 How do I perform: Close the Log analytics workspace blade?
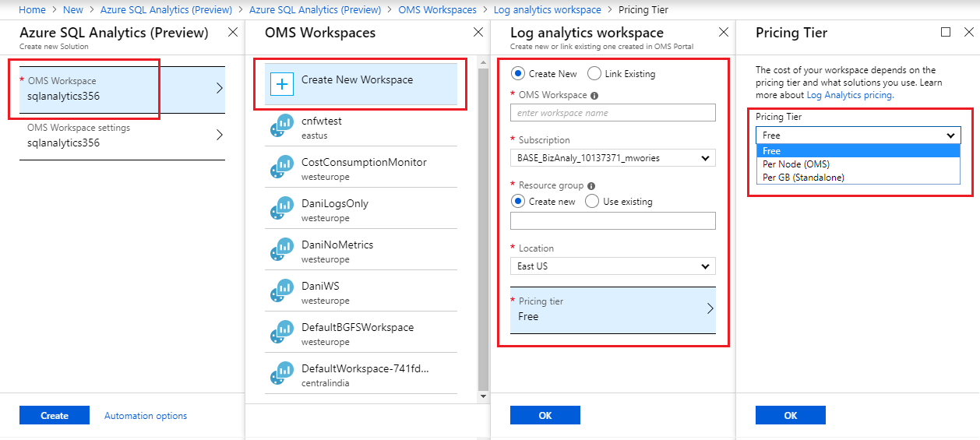tap(724, 32)
